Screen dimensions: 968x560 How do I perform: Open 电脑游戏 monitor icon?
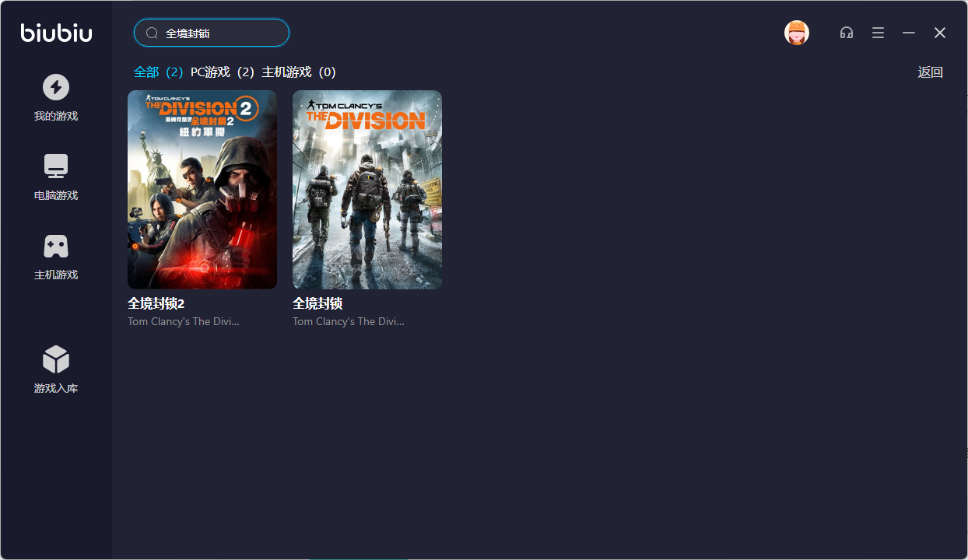click(x=56, y=166)
